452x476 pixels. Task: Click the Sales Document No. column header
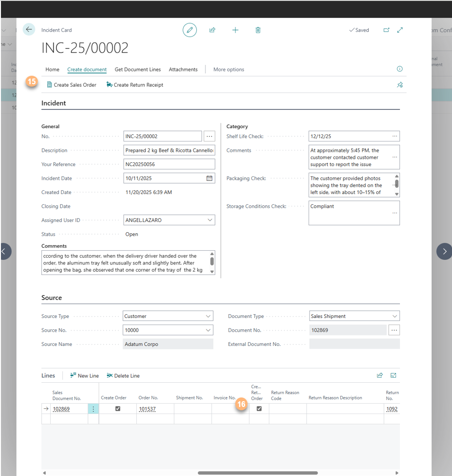67,395
